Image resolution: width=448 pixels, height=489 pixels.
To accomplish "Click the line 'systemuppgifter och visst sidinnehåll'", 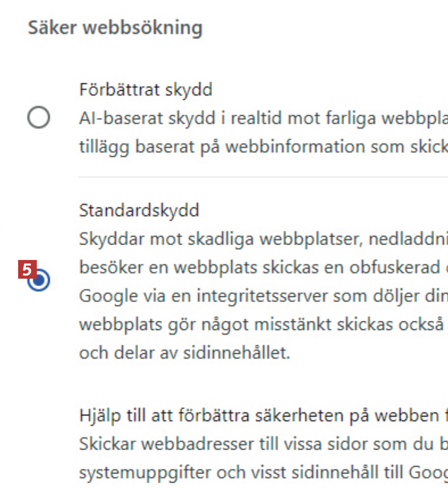I will tap(256, 472).
